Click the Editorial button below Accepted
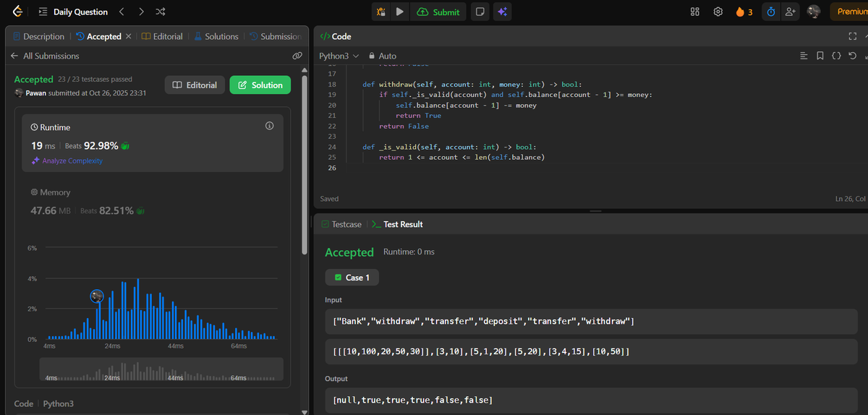 coord(195,85)
